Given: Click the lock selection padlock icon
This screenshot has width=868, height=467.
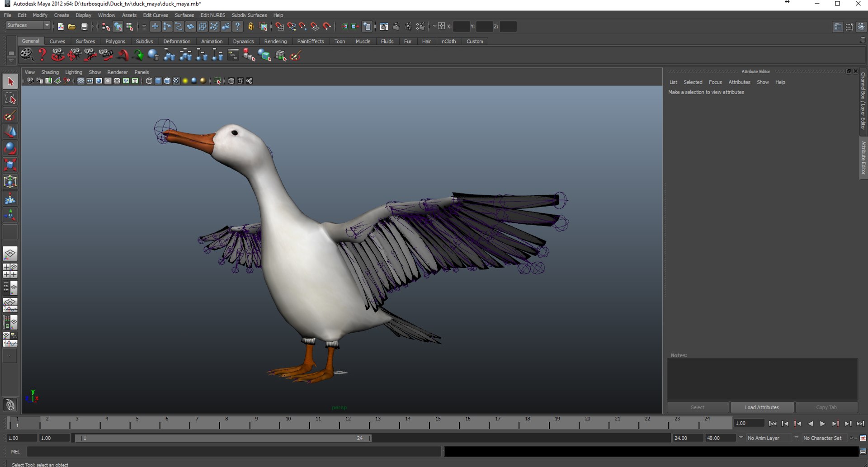Looking at the screenshot, I should [251, 27].
